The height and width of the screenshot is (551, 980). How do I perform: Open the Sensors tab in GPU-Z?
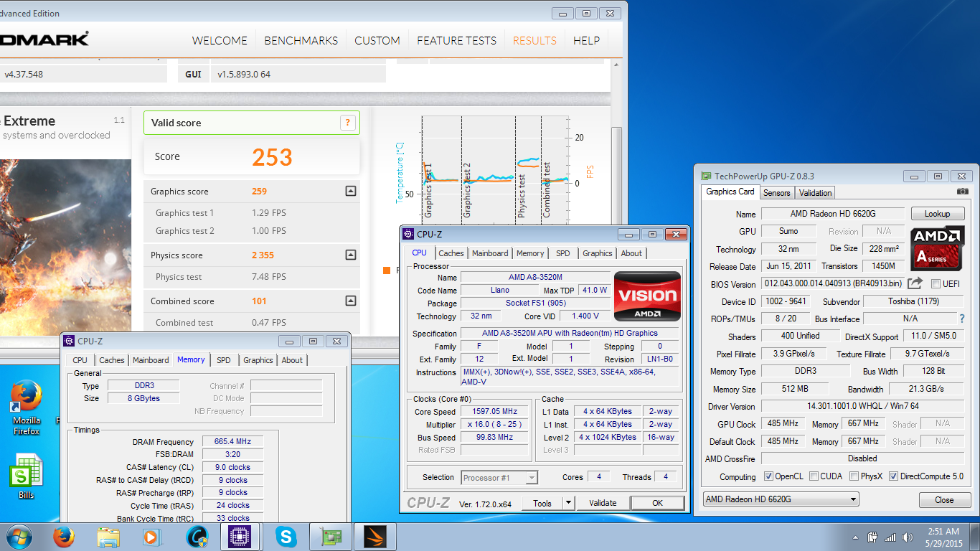click(776, 193)
